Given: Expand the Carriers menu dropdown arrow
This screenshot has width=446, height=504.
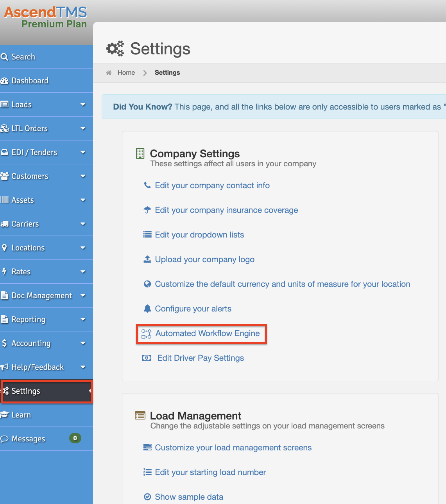Looking at the screenshot, I should [83, 224].
